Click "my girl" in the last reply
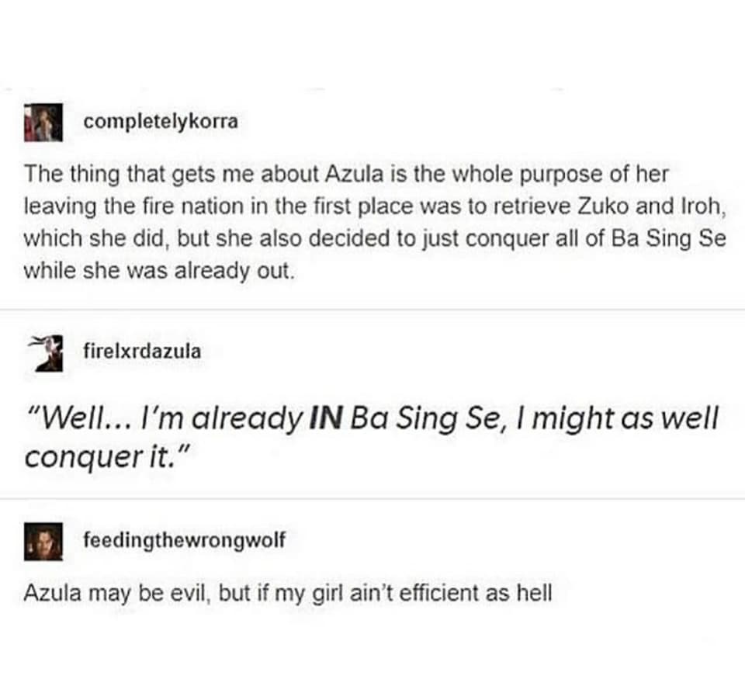The height and width of the screenshot is (700, 745). pos(305,594)
